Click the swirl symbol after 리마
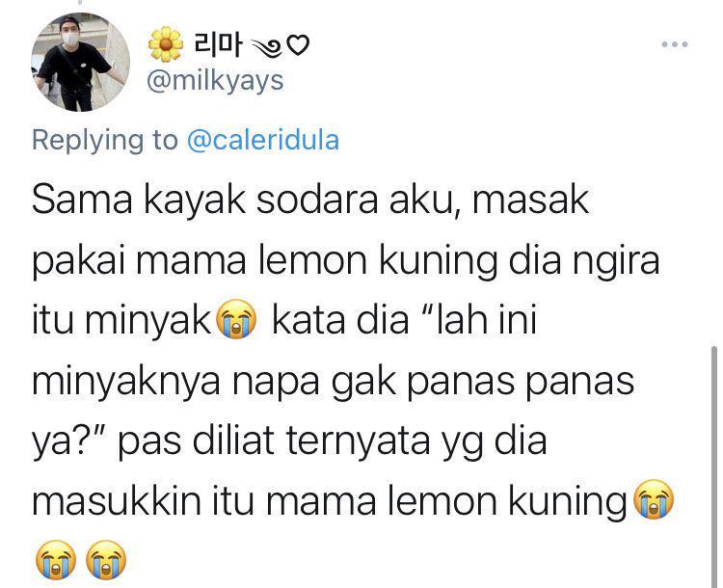The width and height of the screenshot is (723, 588). [266, 45]
